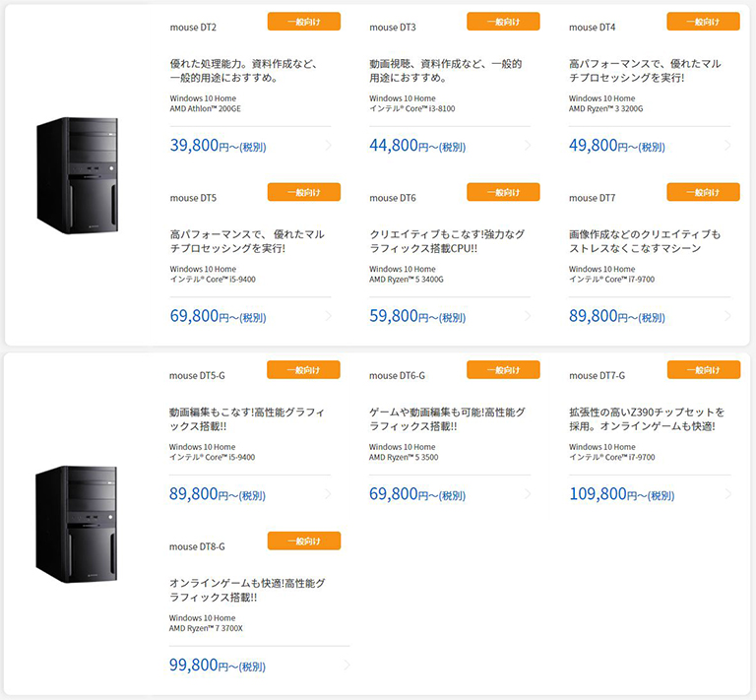The height and width of the screenshot is (700, 756).
Task: Click the 一般向け badge on mouse DT2
Action: [304, 22]
